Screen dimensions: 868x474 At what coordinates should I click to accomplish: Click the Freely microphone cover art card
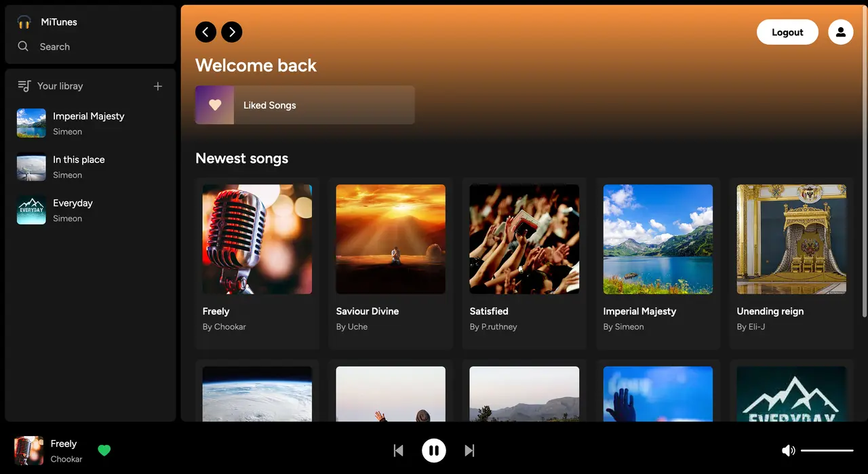257,239
